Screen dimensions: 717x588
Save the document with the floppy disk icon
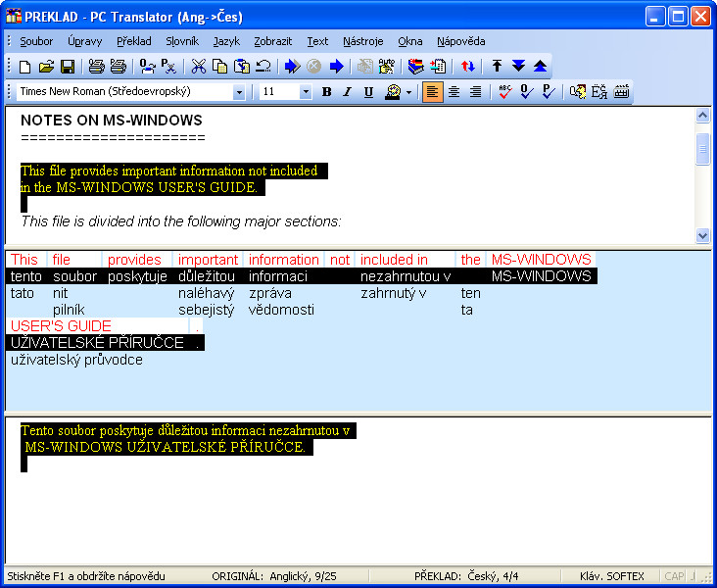68,67
